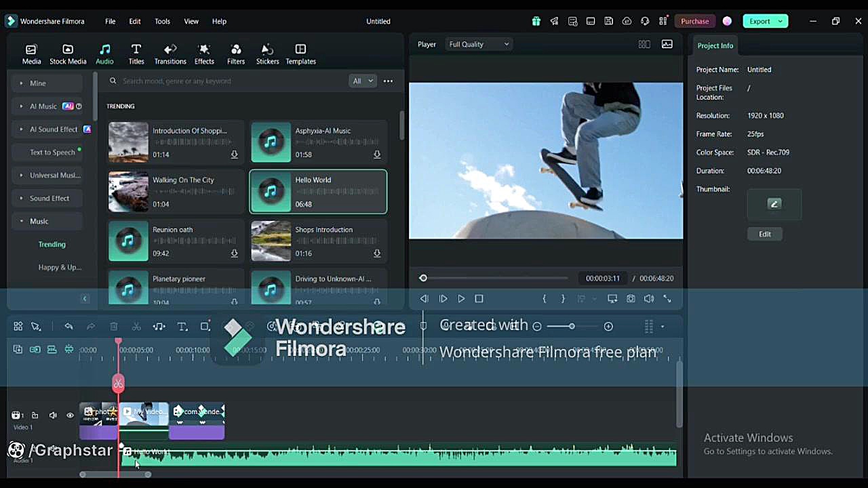Open the Stickers panel
868x488 pixels.
pos(267,54)
